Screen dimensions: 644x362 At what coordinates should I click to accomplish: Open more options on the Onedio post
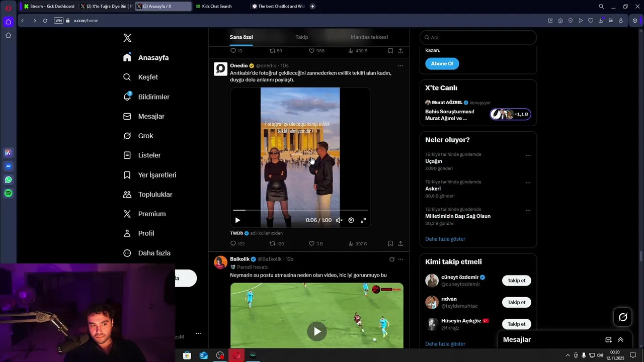click(400, 66)
